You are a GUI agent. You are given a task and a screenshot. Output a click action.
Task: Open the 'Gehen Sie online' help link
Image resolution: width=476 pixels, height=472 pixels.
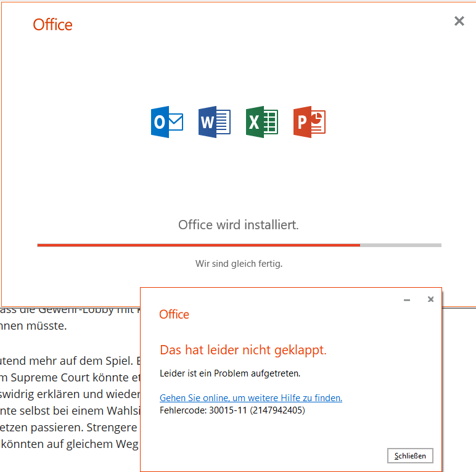250,398
